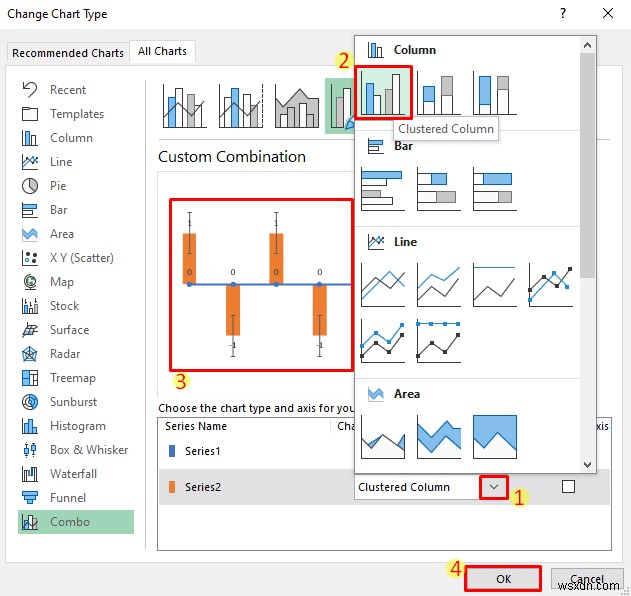Click the Area section heading in dropdown
Screen dimensions: 631x596
point(407,394)
